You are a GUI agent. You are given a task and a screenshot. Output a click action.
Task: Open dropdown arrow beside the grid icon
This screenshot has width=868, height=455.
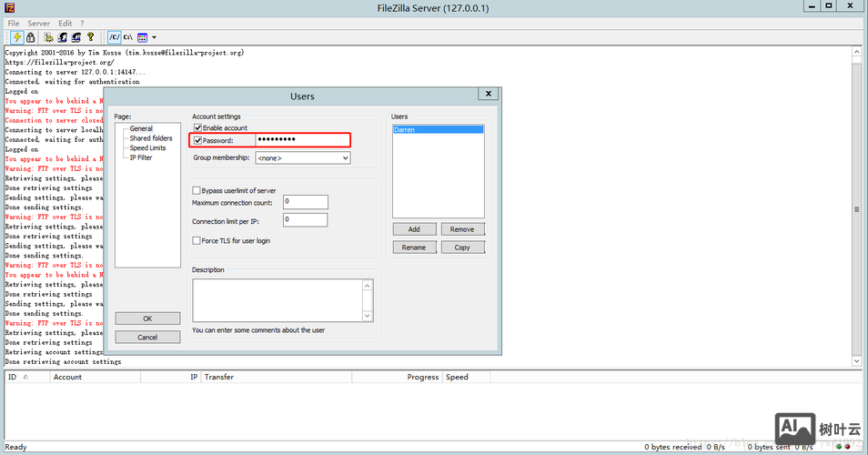(154, 37)
